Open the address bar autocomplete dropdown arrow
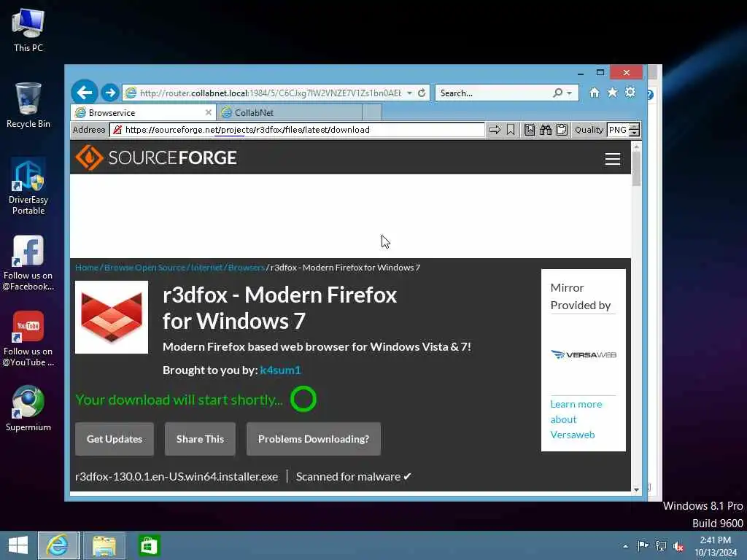 [410, 93]
